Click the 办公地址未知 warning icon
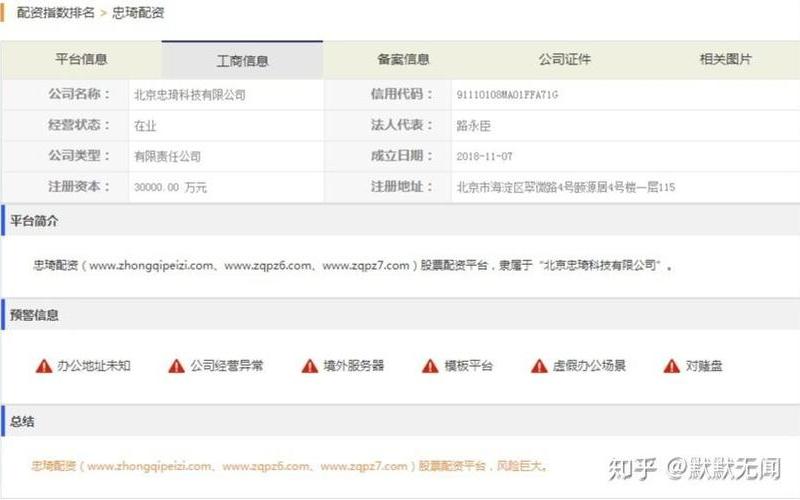Screen dimensions: 800x500 (x=44, y=366)
